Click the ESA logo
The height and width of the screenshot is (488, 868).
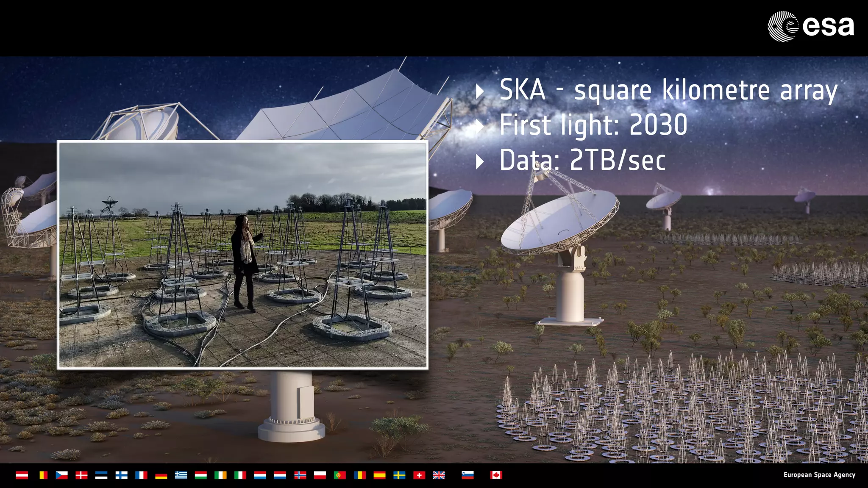click(811, 26)
